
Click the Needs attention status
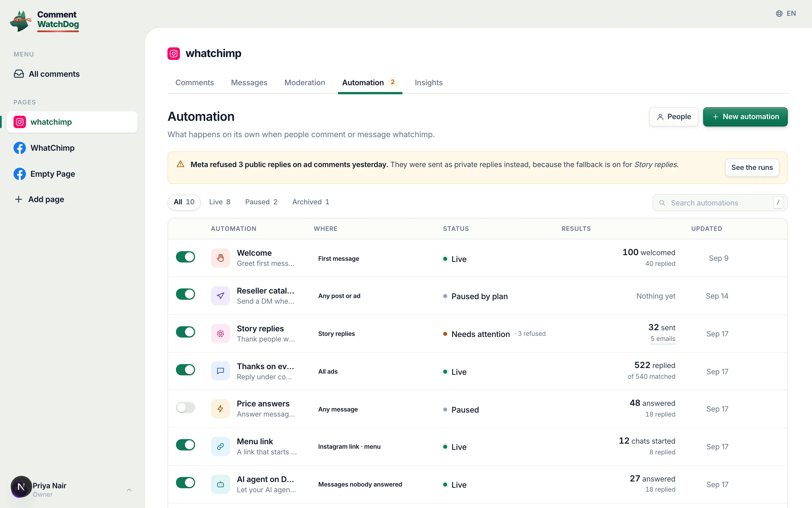(x=480, y=334)
